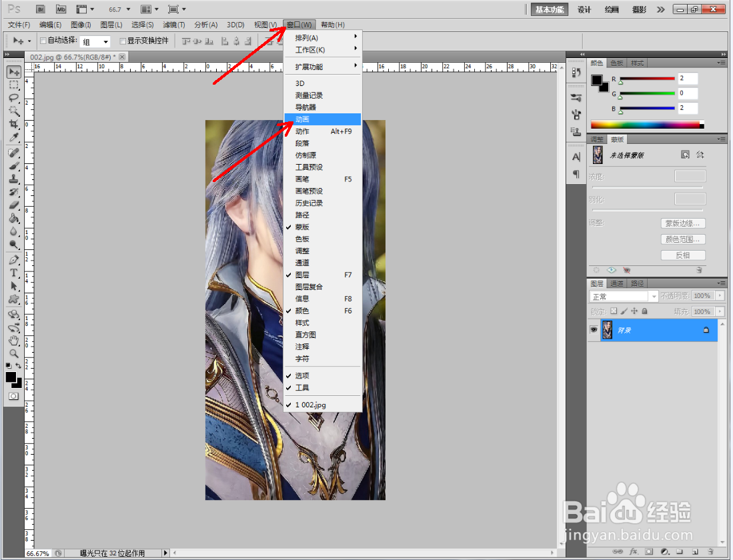Toggle the Options bar in Window menu
733x560 pixels.
pyautogui.click(x=323, y=376)
